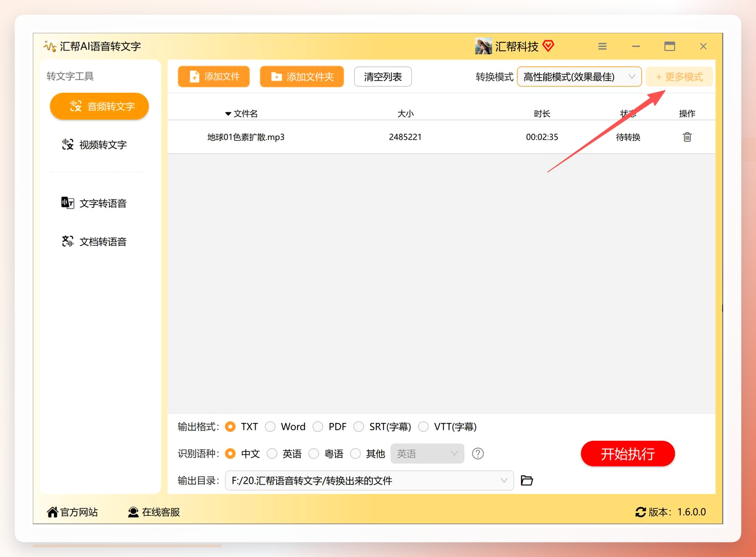
Task: Click the app logo waveform icon
Action: click(49, 46)
